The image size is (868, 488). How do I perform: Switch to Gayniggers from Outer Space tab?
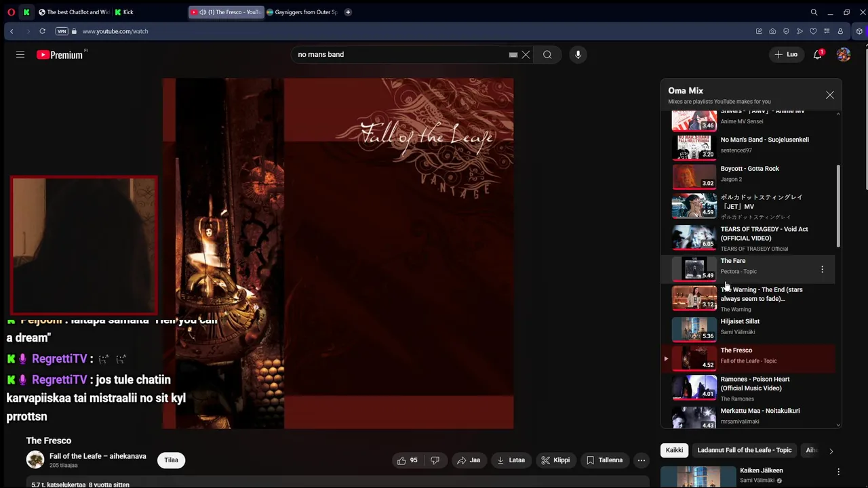pyautogui.click(x=302, y=12)
